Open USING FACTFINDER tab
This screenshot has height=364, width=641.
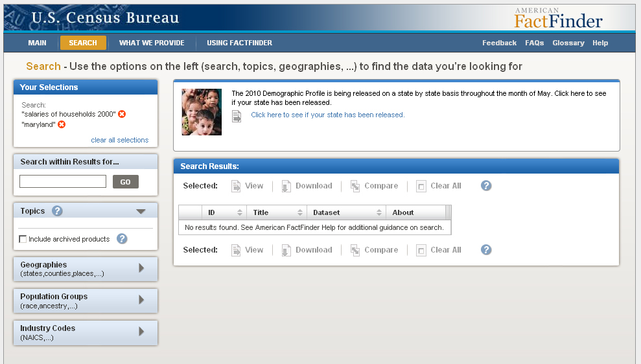(240, 43)
